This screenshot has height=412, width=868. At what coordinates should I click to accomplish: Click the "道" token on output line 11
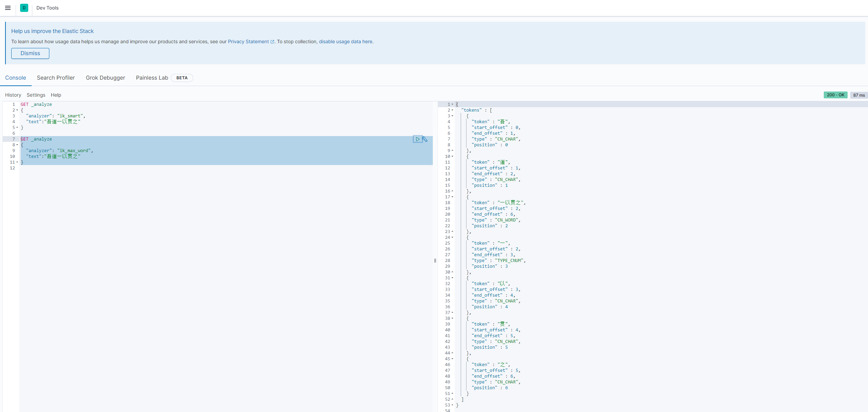click(x=503, y=162)
